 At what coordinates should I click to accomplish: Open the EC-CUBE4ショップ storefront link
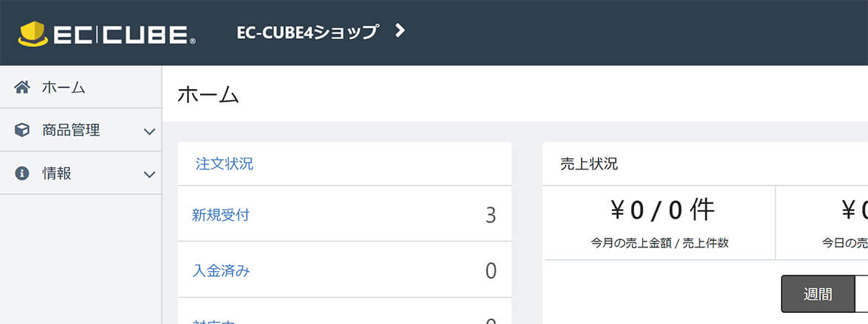[x=307, y=32]
